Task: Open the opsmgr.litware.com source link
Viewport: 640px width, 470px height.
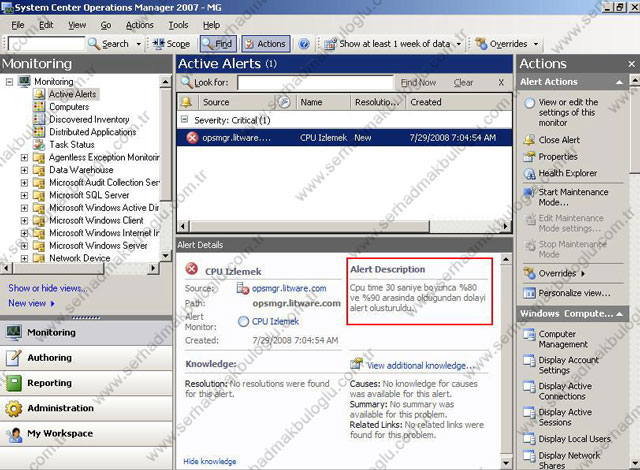Action: (289, 288)
